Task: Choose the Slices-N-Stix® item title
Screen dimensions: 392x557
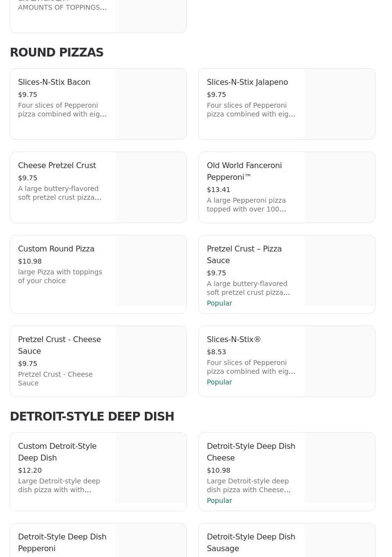Action: click(234, 339)
